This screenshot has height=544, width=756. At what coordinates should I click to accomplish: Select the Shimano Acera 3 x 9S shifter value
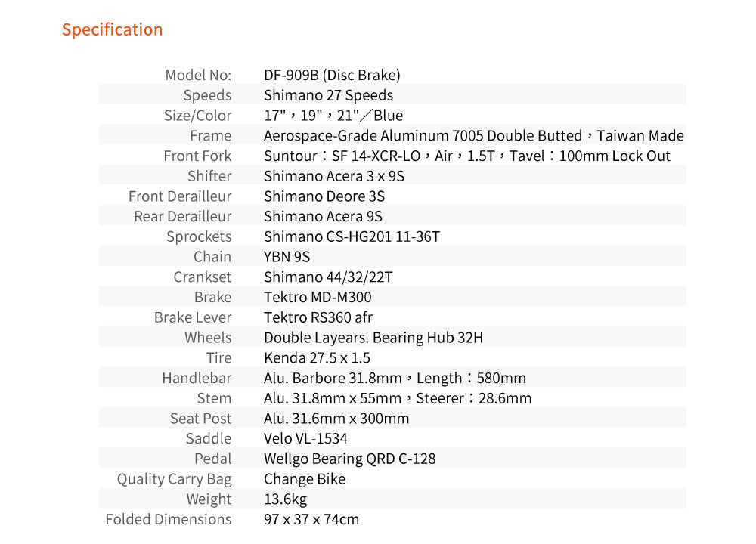click(x=334, y=176)
